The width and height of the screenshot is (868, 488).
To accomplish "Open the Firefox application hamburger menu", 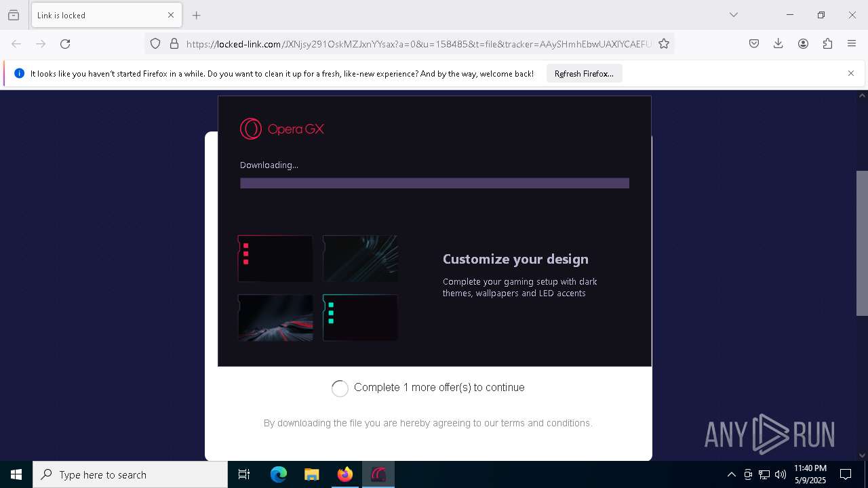I will [x=852, y=44].
